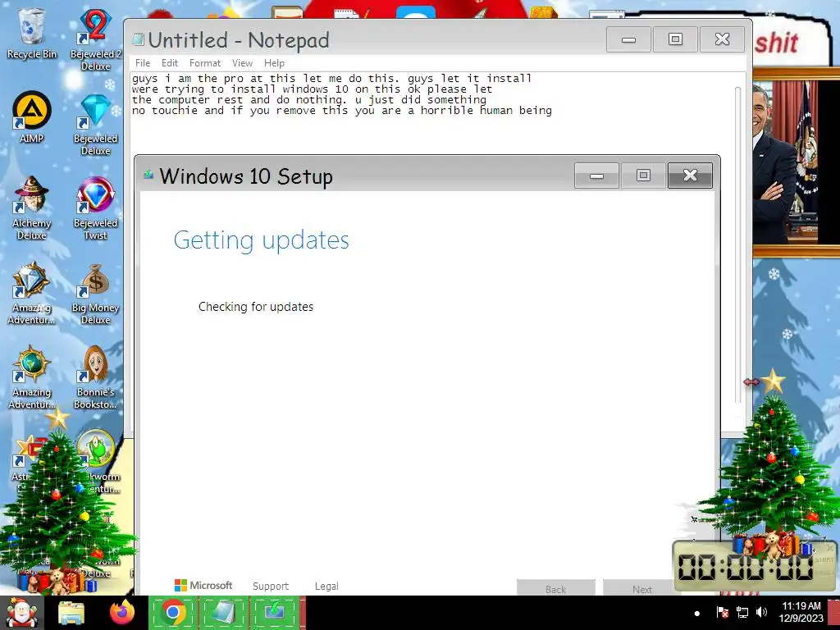Open the Alchemy Deluxe shortcut

coord(32,208)
